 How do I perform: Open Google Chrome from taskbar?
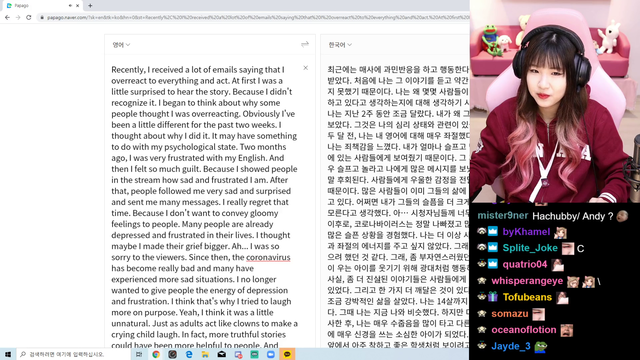pyautogui.click(x=156, y=354)
